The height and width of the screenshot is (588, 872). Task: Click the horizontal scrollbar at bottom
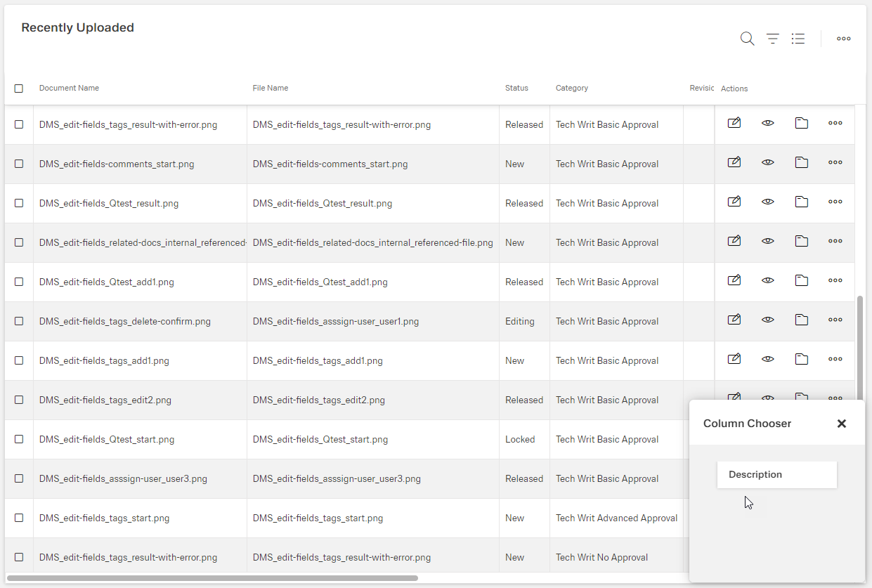click(x=212, y=578)
